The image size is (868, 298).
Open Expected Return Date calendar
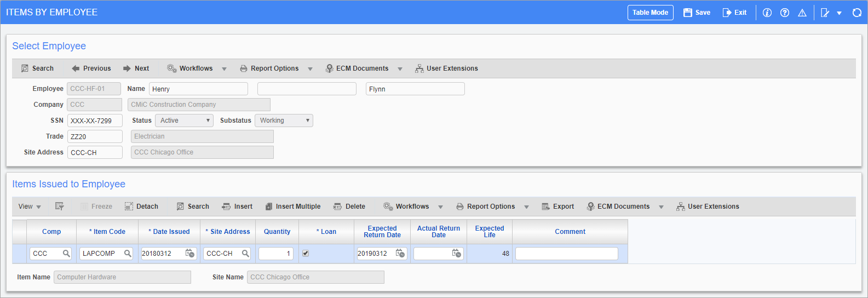pyautogui.click(x=400, y=253)
